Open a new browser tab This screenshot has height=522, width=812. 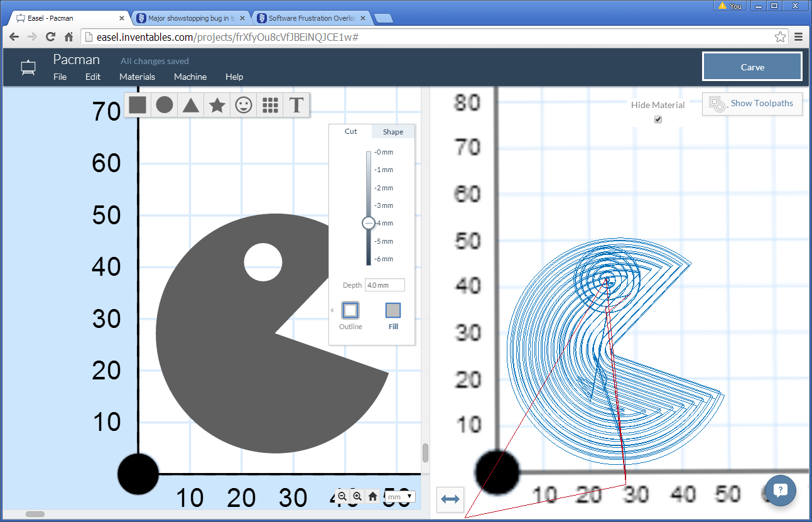point(383,18)
